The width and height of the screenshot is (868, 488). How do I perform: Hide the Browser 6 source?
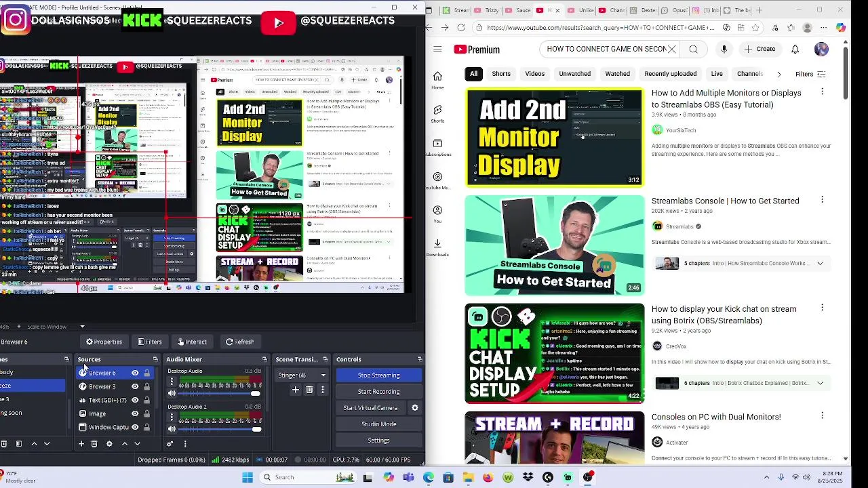[135, 373]
